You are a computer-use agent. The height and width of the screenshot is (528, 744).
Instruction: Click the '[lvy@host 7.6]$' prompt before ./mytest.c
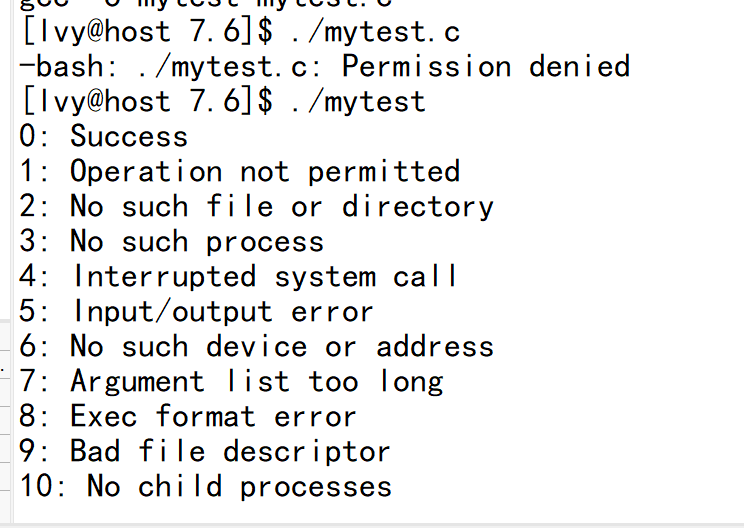[148, 32]
